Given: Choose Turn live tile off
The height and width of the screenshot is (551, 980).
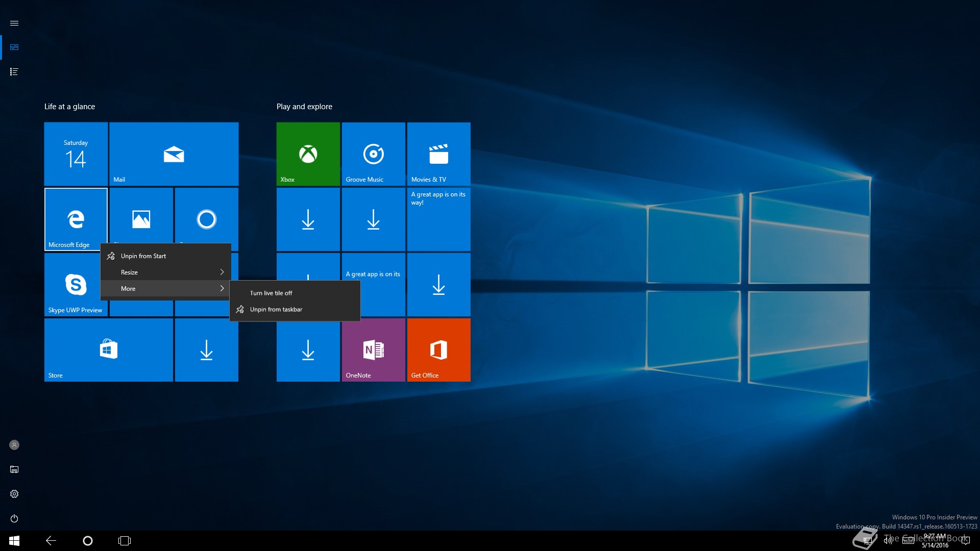Looking at the screenshot, I should pyautogui.click(x=295, y=293).
